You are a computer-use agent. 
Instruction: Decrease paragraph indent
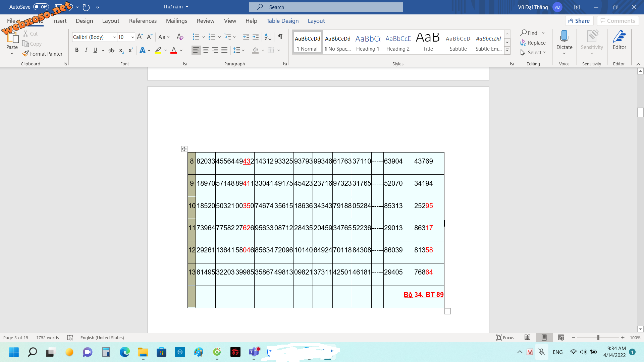coord(246,37)
